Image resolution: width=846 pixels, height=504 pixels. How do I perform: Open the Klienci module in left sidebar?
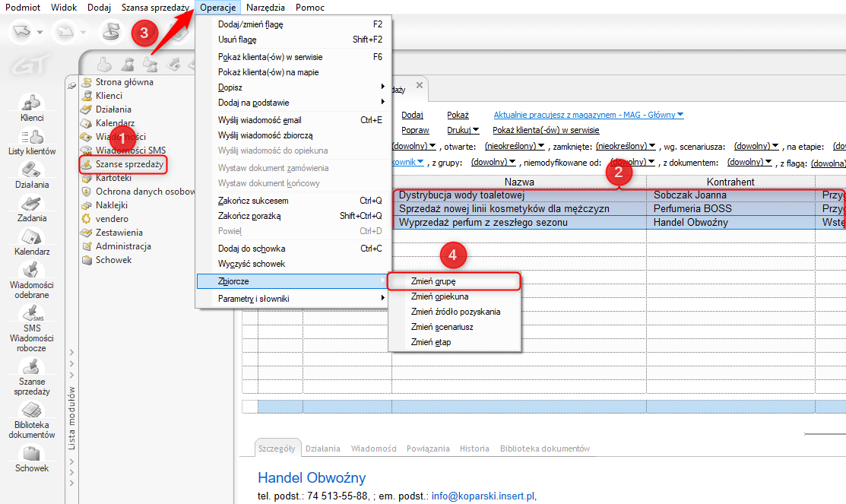pos(32,107)
